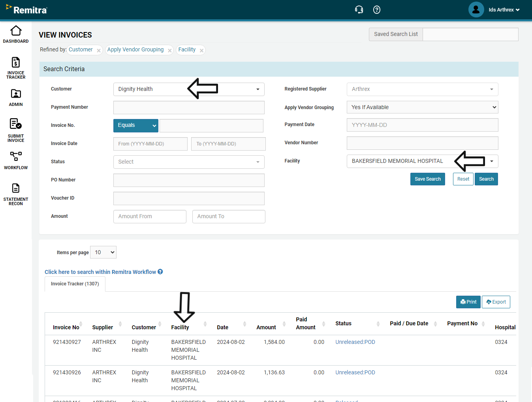The width and height of the screenshot is (532, 402).
Task: Remove the Customer refinement filter
Action: coord(99,51)
